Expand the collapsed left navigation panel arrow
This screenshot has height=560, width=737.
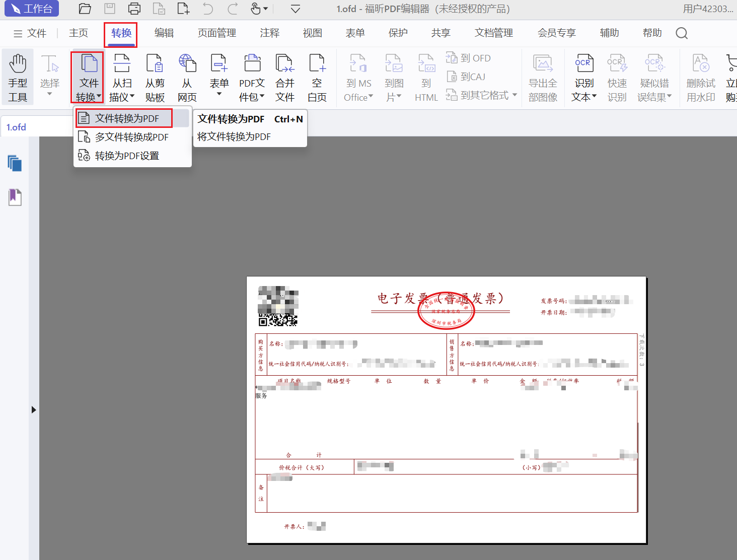[33, 409]
